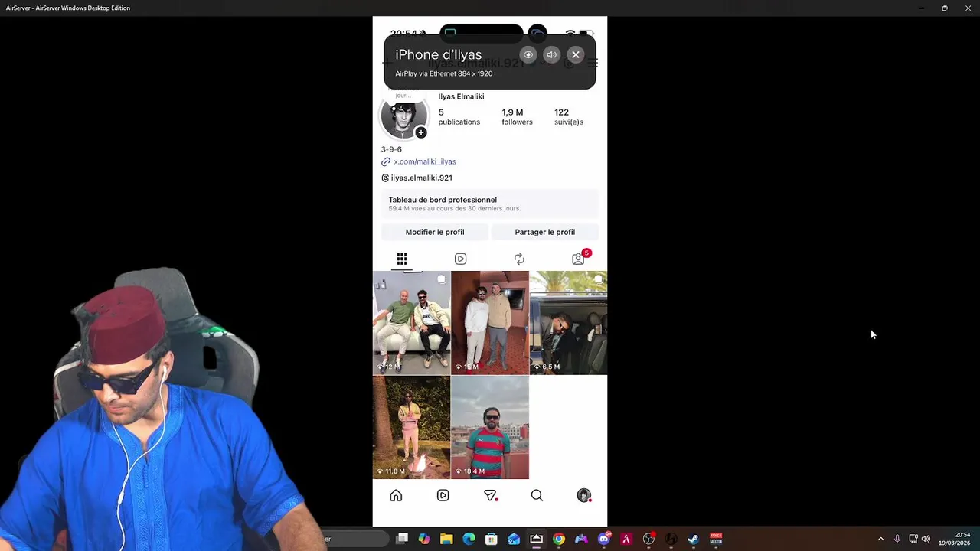Screen dimensions: 980x551
Task: Close the iPhone d'Ilyas AirPlay overlay
Action: (576, 55)
